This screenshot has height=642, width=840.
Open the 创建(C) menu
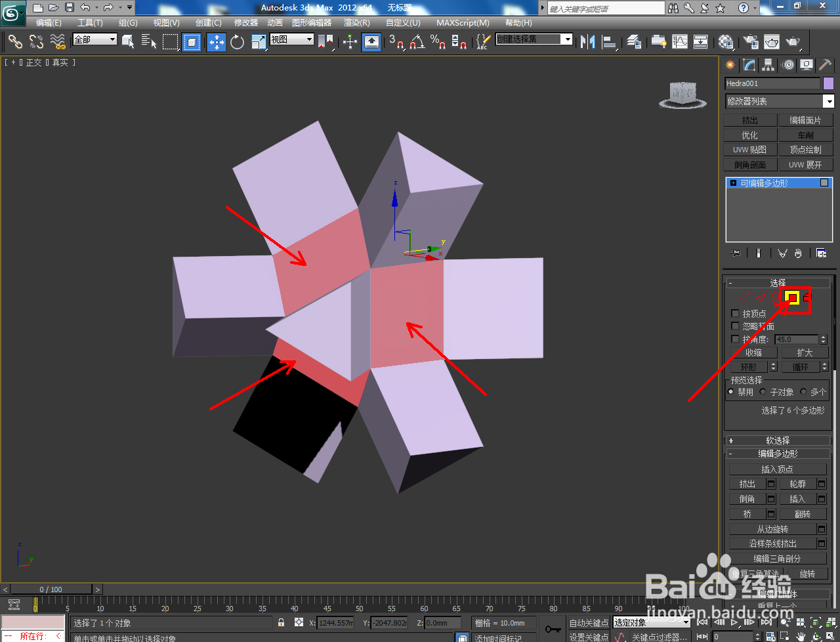click(x=209, y=22)
